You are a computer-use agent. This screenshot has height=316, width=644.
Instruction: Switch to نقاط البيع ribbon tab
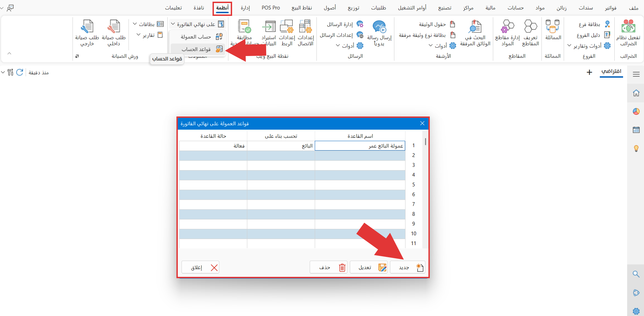click(x=302, y=8)
